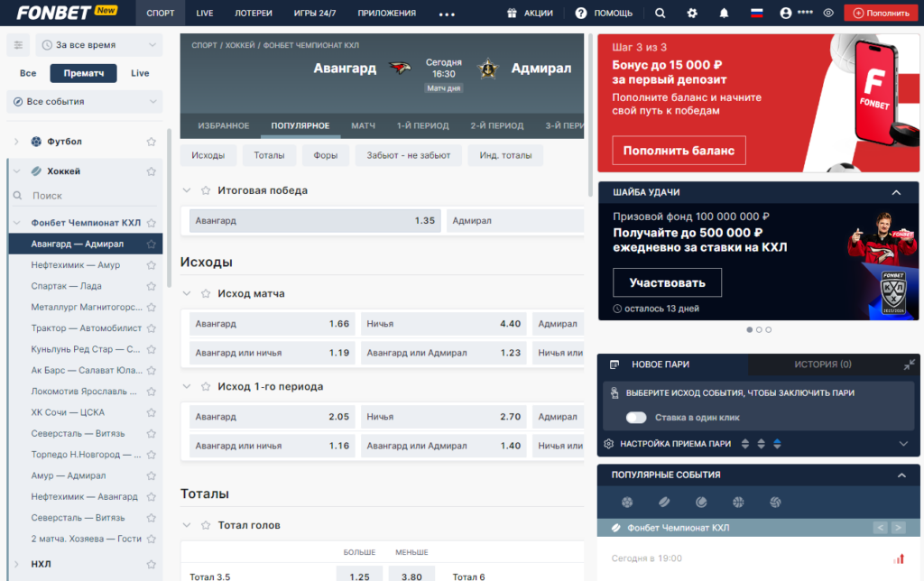The height and width of the screenshot is (581, 924).
Task: Click the bet slip icon beside Новое пари
Action: [x=614, y=364]
